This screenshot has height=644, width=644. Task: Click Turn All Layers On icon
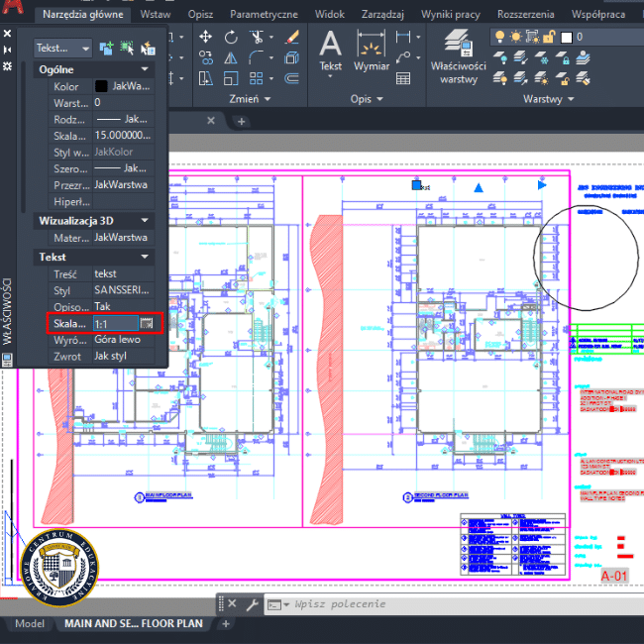[x=499, y=78]
